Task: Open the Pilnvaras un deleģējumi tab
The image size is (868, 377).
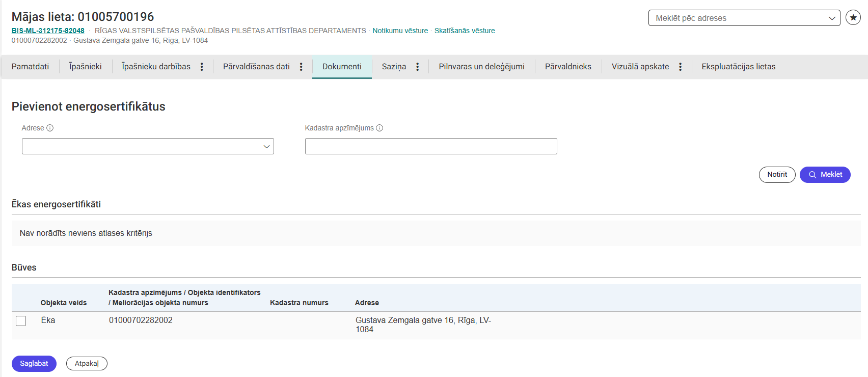Action: pyautogui.click(x=481, y=67)
